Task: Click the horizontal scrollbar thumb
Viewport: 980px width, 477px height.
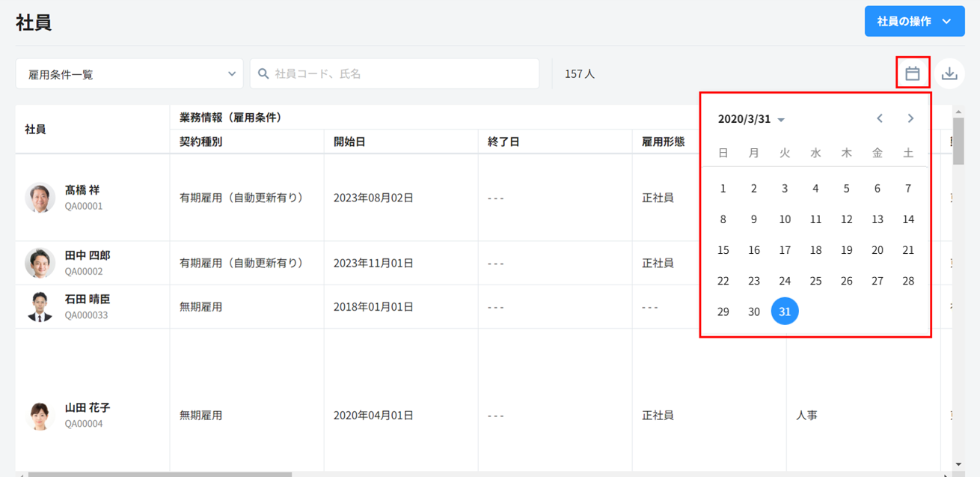Action: [x=159, y=474]
